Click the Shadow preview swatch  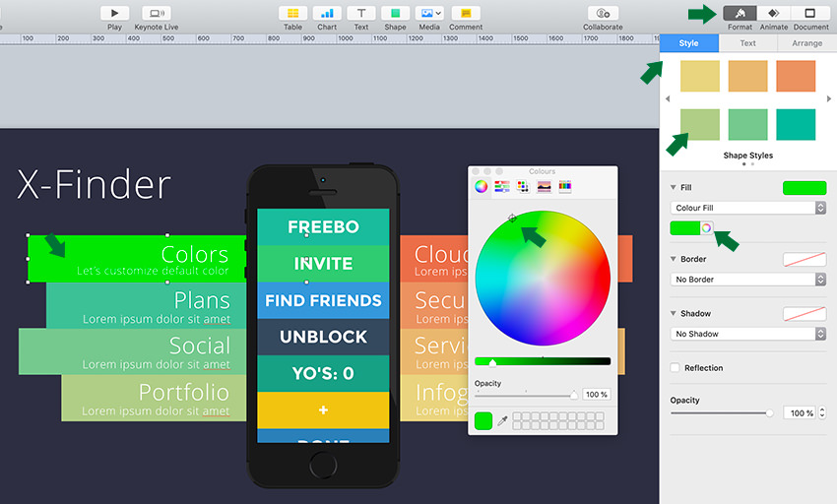coord(805,313)
